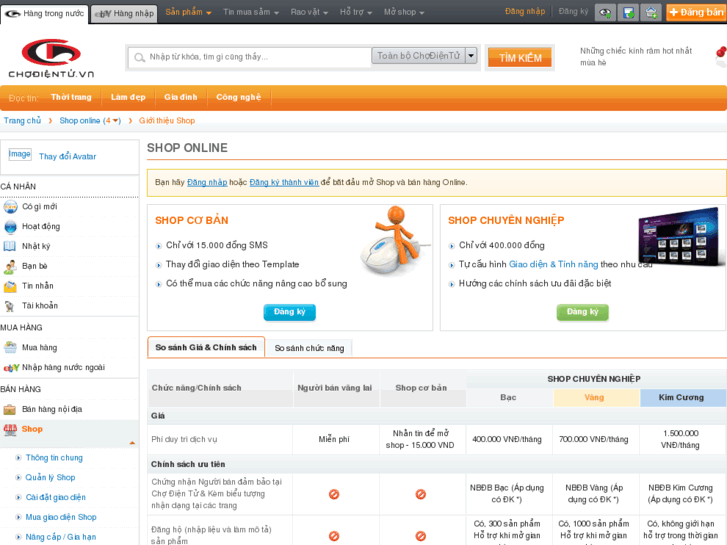Open Nâng cấp / Gia hạn in sidebar
The image size is (727, 545).
(x=61, y=537)
